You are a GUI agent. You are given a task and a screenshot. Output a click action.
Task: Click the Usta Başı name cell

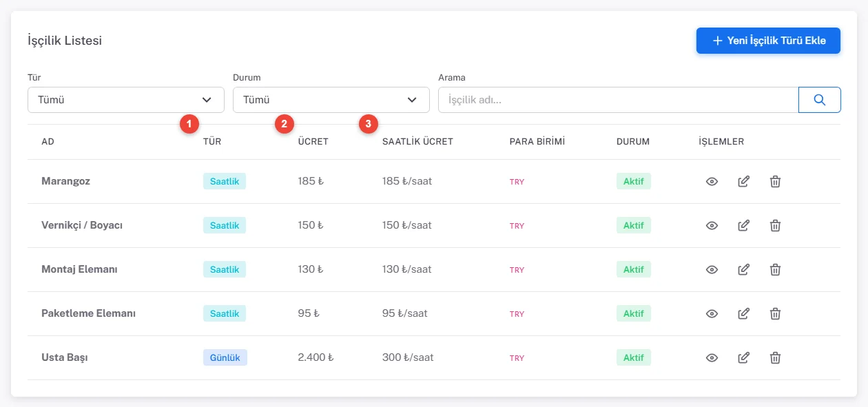pos(64,358)
